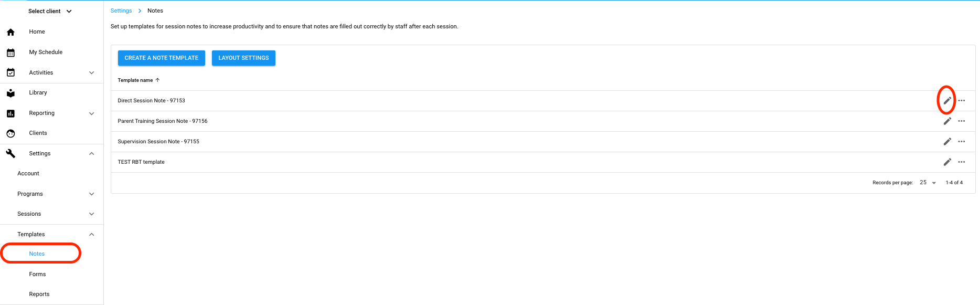Screen dimensions: 980x305
Task: Sort by Template name column arrow
Action: tap(157, 80)
